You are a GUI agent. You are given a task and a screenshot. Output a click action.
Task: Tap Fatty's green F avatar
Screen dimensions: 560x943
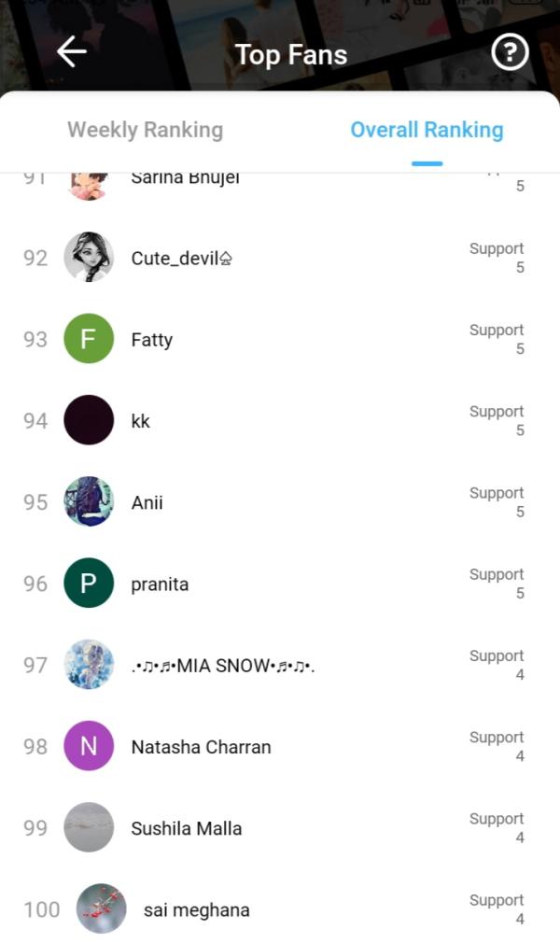[x=89, y=339]
